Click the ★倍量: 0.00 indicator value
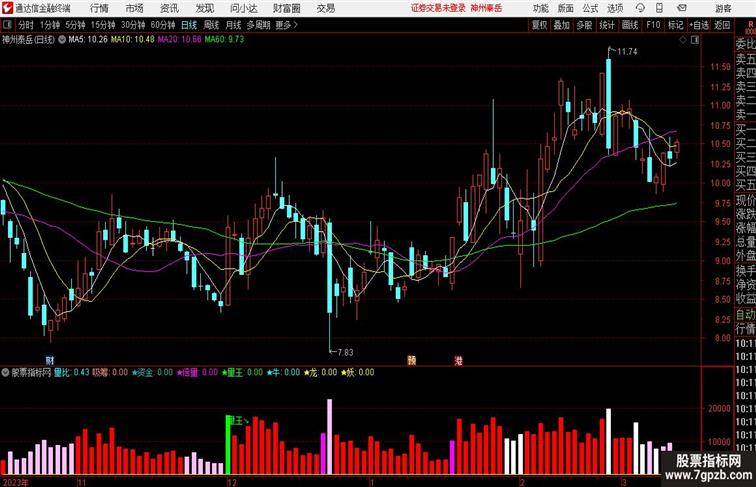This screenshot has height=487, width=756. click(x=197, y=372)
